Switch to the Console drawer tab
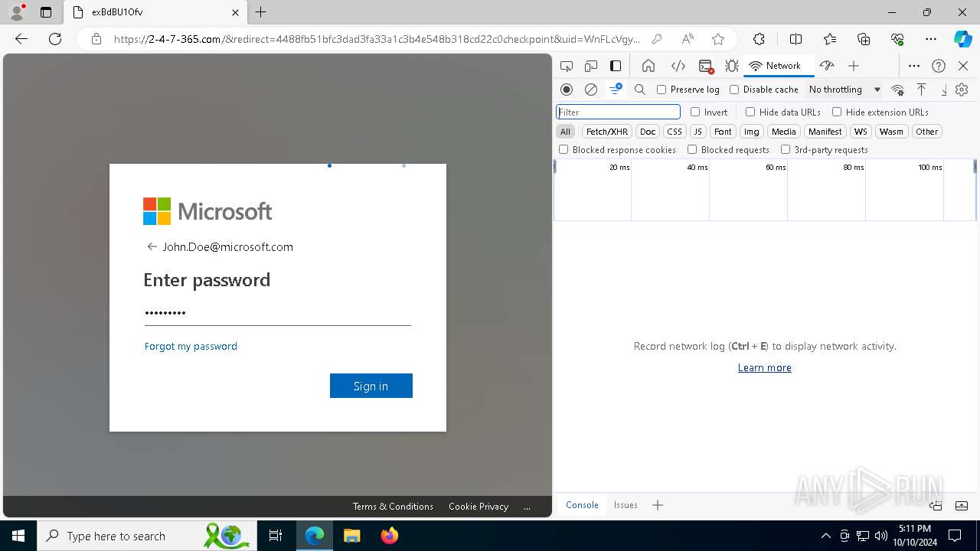980x551 pixels. (x=582, y=505)
